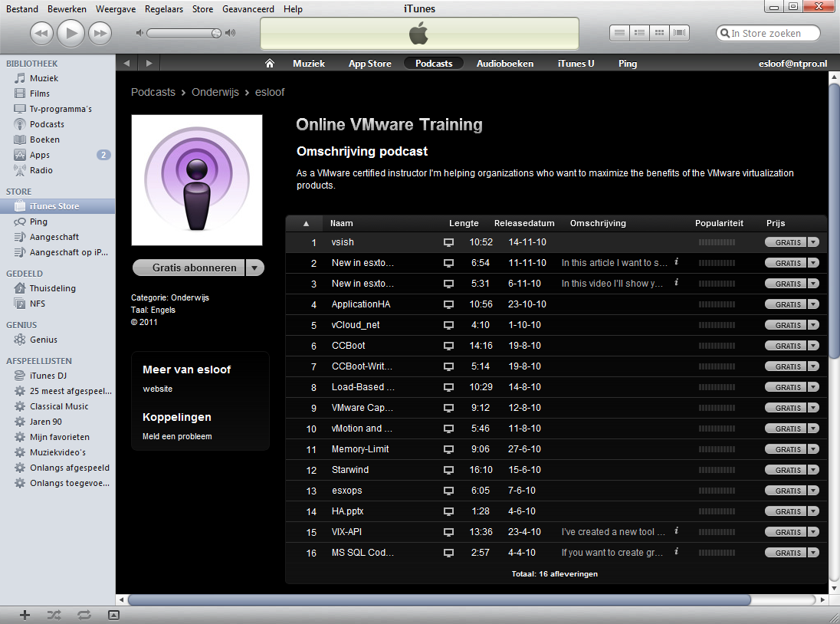Click the volume slider knob

pos(216,33)
